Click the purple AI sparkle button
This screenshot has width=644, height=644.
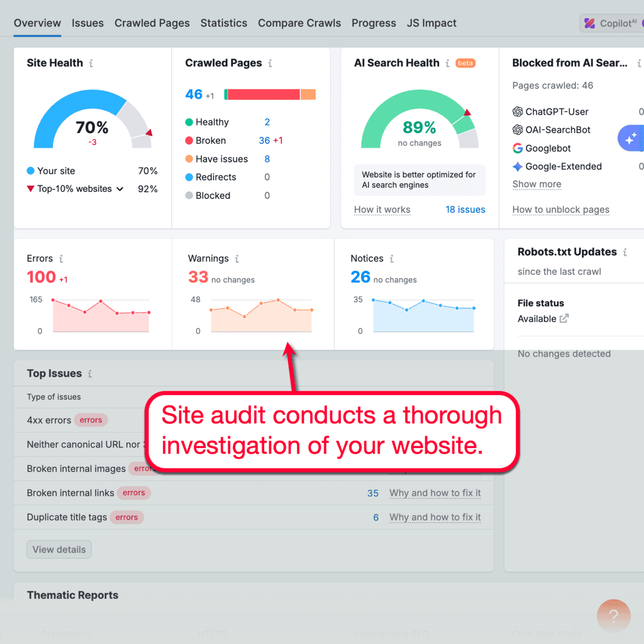633,138
